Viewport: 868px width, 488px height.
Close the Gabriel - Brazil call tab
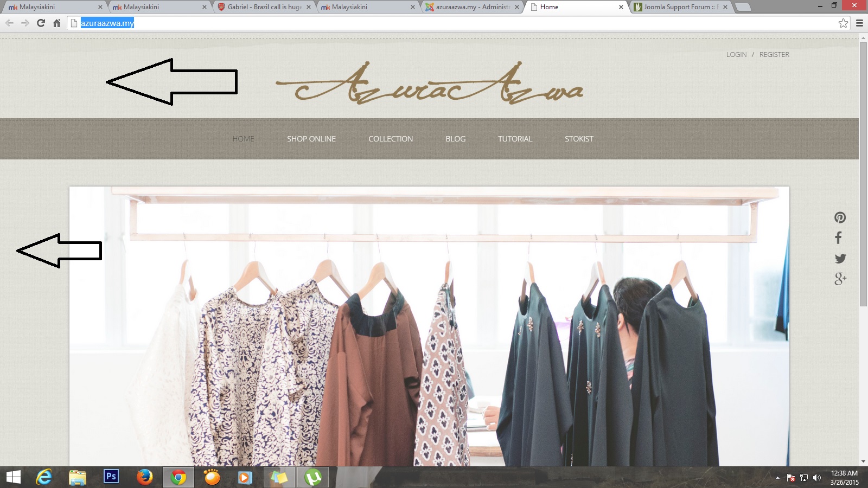(309, 7)
